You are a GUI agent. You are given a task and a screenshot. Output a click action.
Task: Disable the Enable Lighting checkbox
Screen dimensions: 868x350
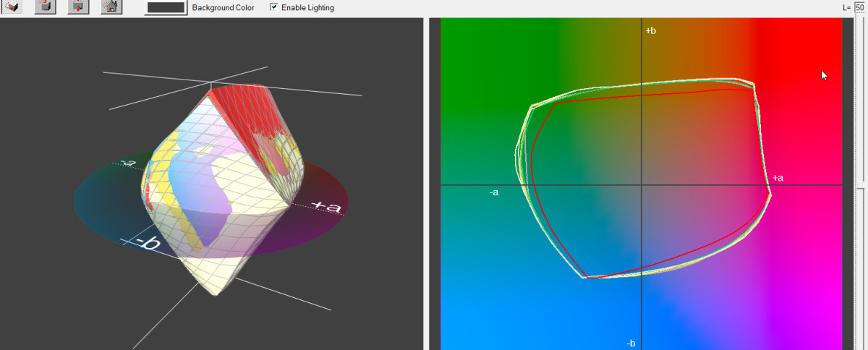tap(274, 7)
